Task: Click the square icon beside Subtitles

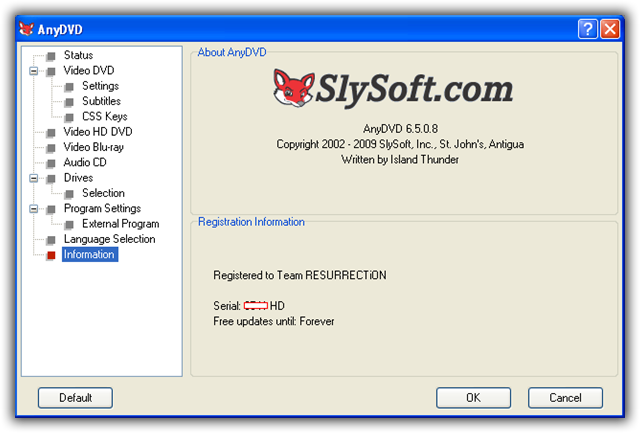Action: (x=69, y=102)
